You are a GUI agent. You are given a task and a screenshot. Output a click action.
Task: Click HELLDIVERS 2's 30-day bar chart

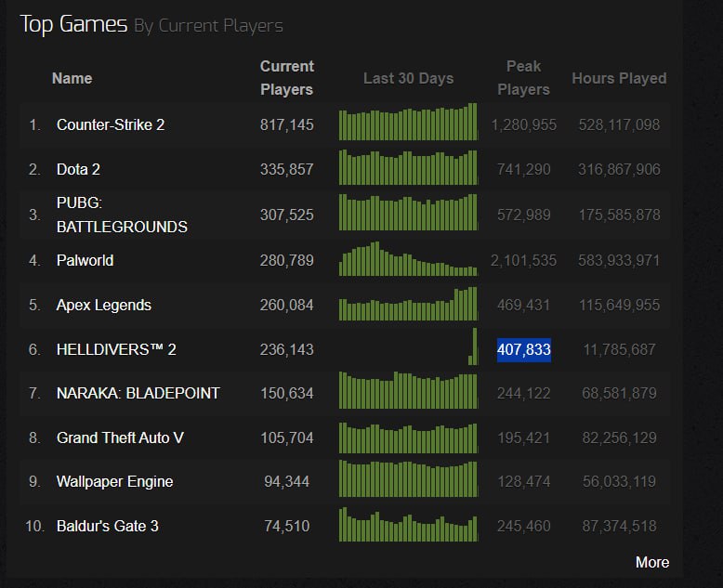472,347
